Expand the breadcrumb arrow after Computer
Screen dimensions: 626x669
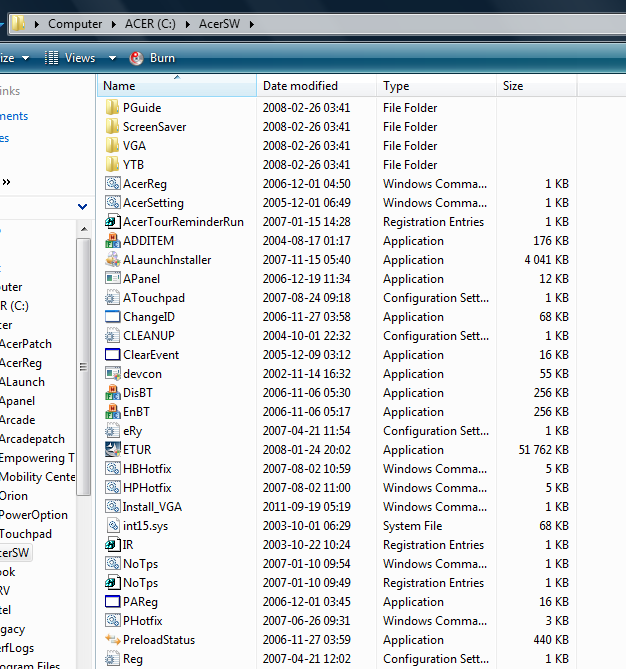coord(114,24)
